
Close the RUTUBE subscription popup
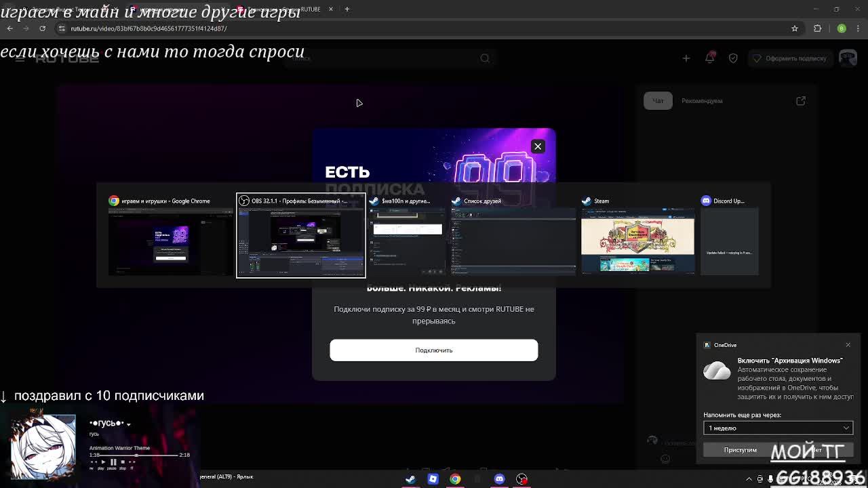coord(538,146)
